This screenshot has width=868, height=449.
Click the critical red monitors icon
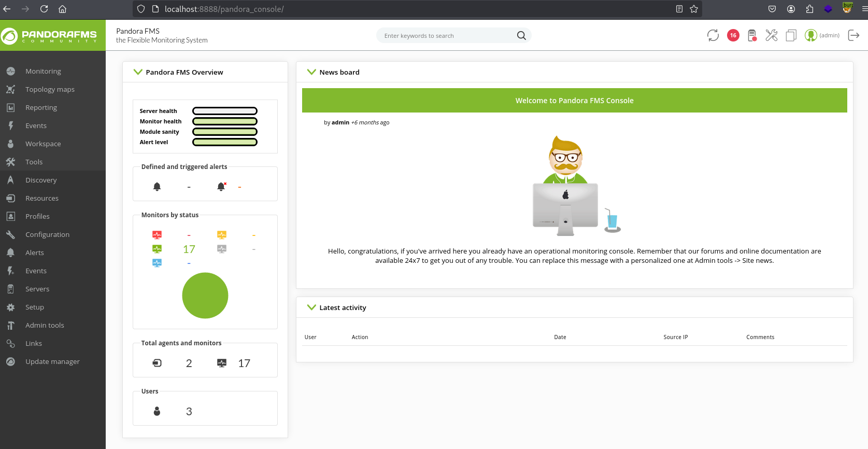tap(157, 235)
